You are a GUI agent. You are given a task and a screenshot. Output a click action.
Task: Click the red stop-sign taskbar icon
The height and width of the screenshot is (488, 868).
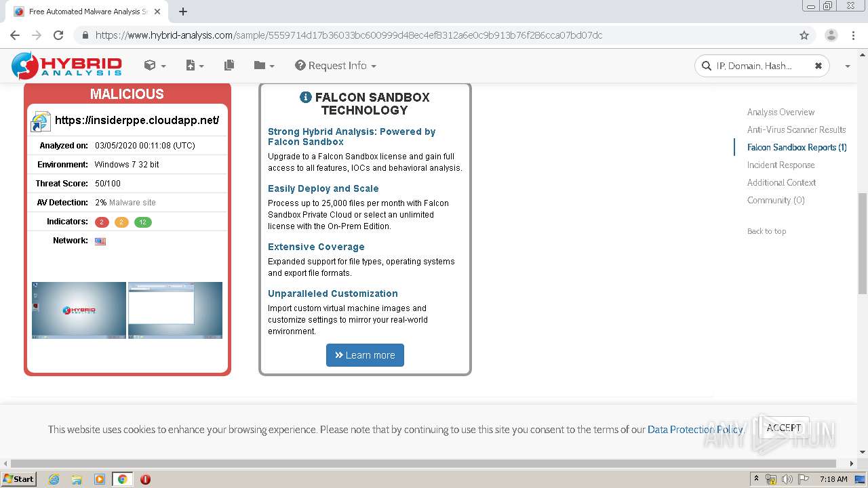click(145, 479)
